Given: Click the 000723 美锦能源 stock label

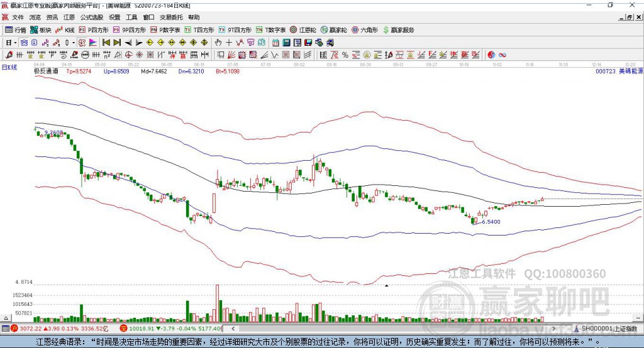Looking at the screenshot, I should [619, 71].
